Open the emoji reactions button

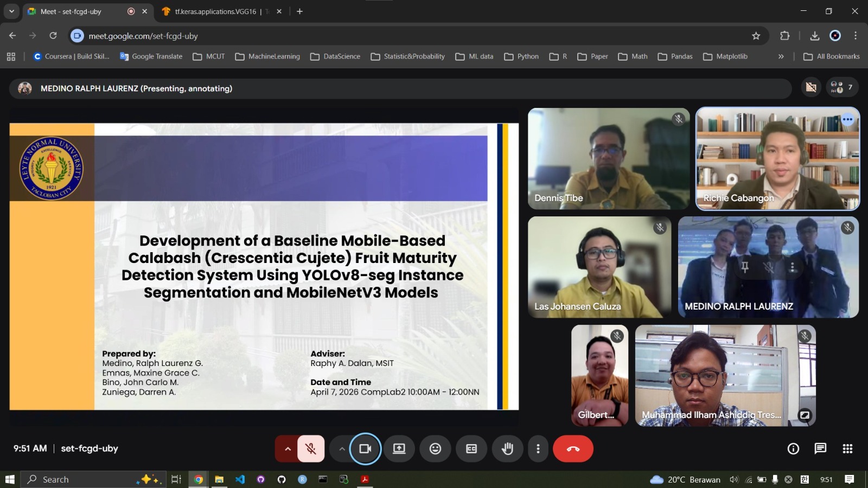[x=435, y=449]
